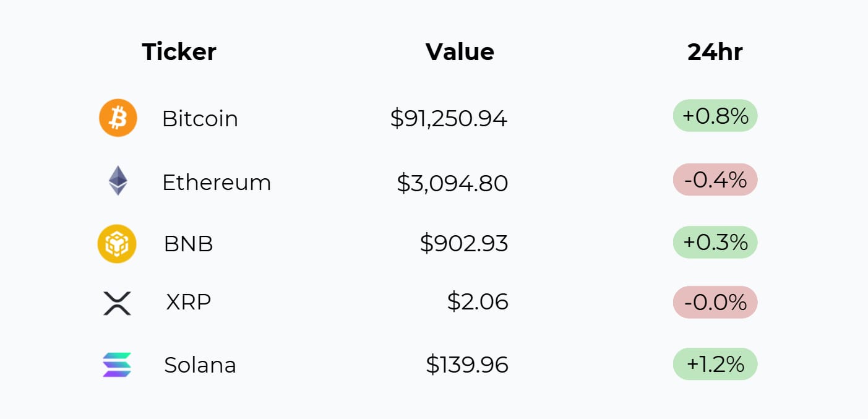The width and height of the screenshot is (868, 419).
Task: Click the yellow BNB logo icon
Action: (x=117, y=243)
